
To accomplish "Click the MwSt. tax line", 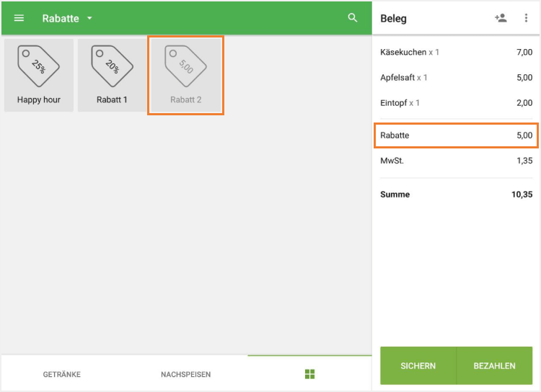I will 456,161.
